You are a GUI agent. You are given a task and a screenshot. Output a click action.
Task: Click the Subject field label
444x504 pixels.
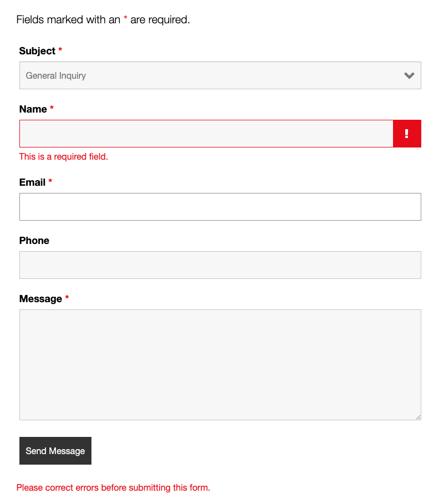(x=37, y=51)
